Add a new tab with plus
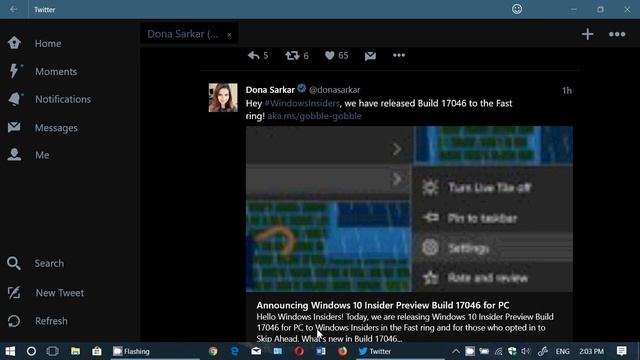The image size is (640, 360). pos(587,34)
